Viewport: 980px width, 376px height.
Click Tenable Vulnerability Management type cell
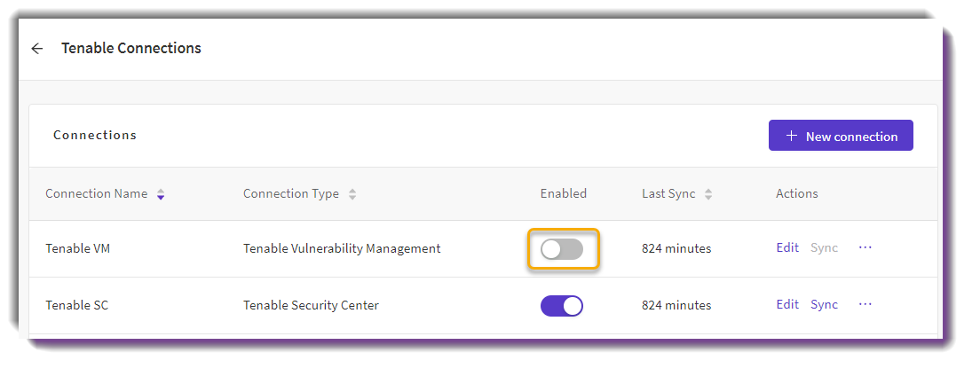click(x=342, y=248)
